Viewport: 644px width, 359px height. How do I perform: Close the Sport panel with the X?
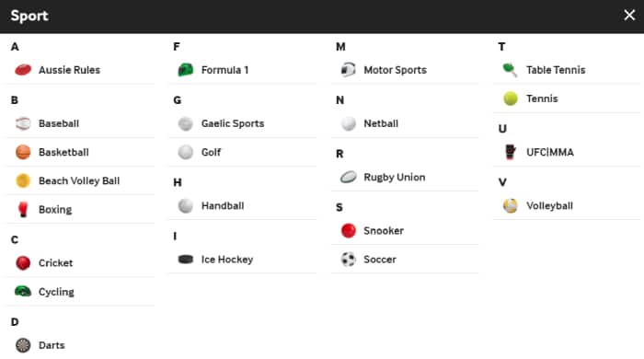(629, 16)
